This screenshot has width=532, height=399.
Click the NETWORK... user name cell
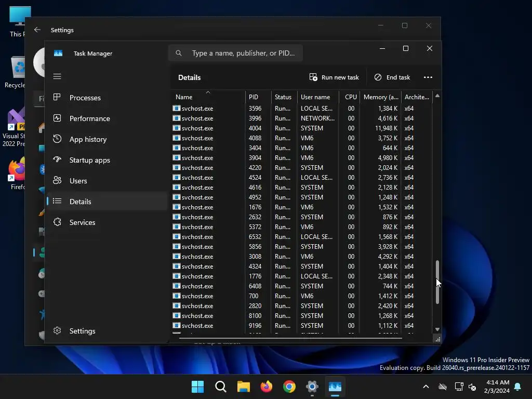[317, 118]
